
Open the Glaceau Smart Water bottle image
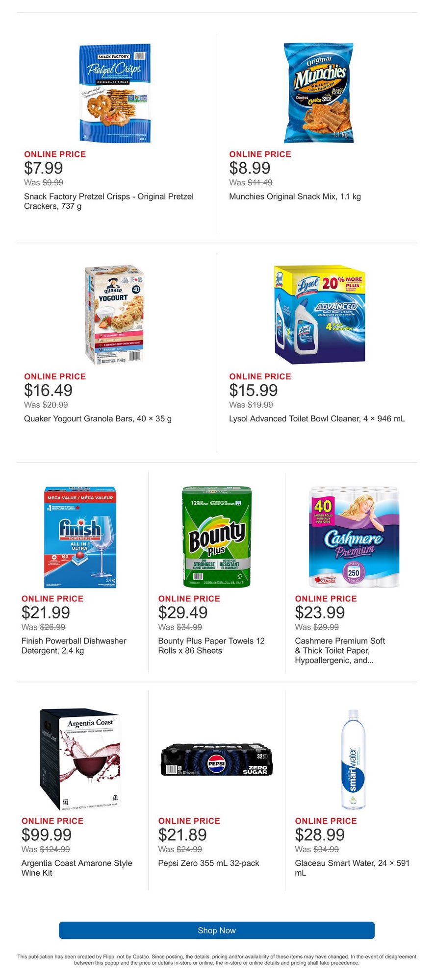(354, 759)
